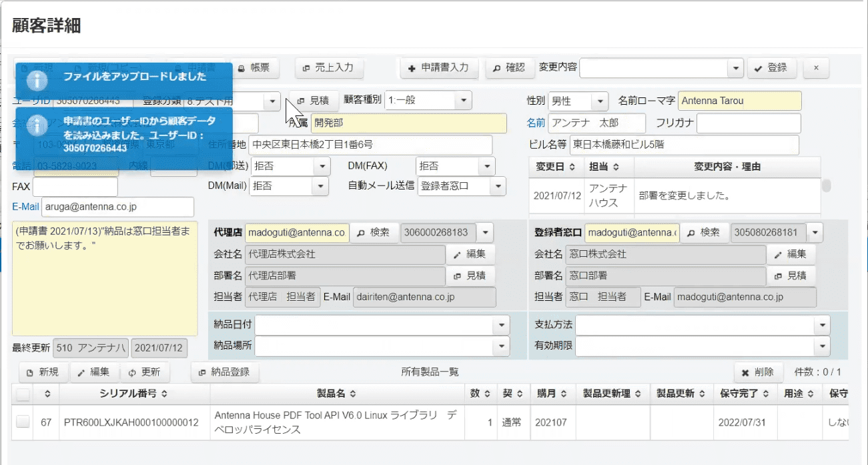Delete product using the 削除 button
This screenshot has height=465, width=868.
[758, 372]
